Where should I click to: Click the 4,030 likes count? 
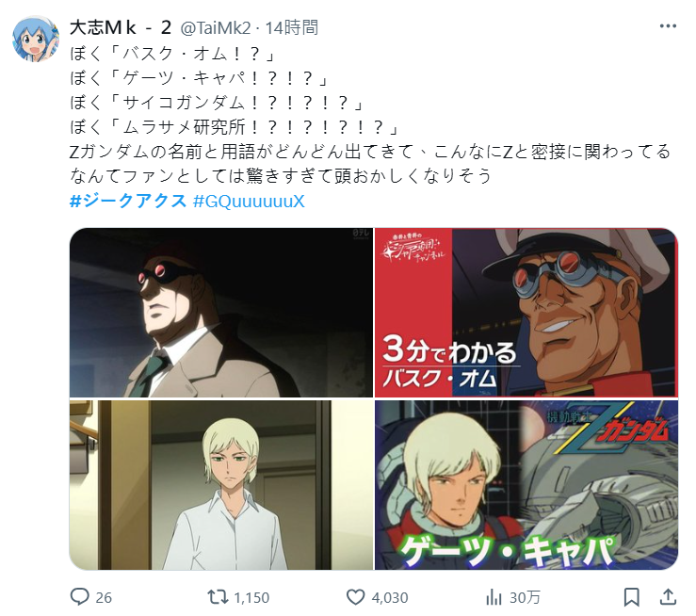point(390,598)
